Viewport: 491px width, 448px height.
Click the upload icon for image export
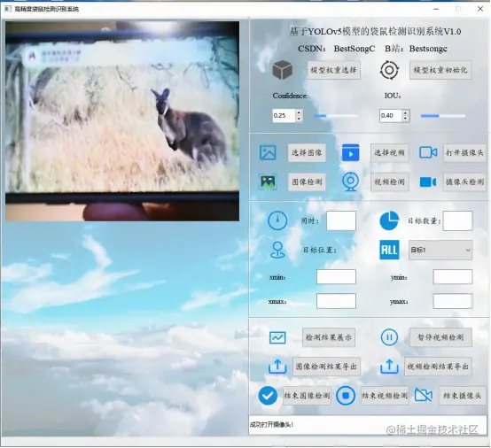pyautogui.click(x=277, y=367)
